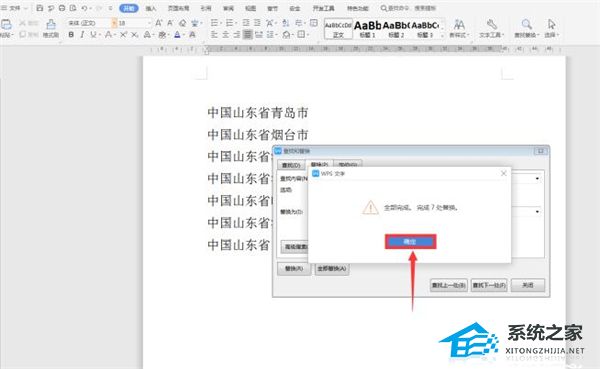Screen dimensions: 600x369
Task: Click the Paste clipboard icon
Action: [6, 25]
